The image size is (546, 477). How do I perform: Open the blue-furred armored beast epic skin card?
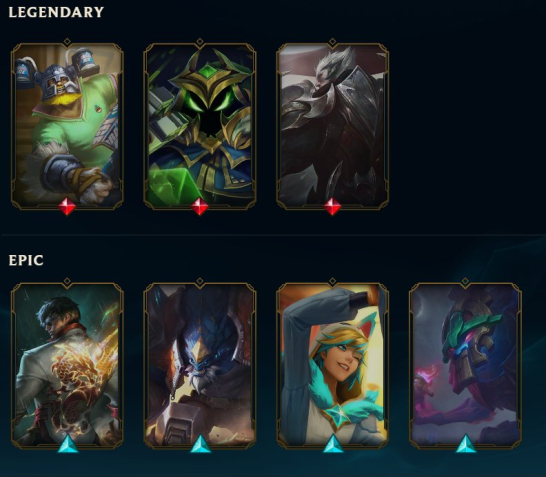[x=200, y=366]
